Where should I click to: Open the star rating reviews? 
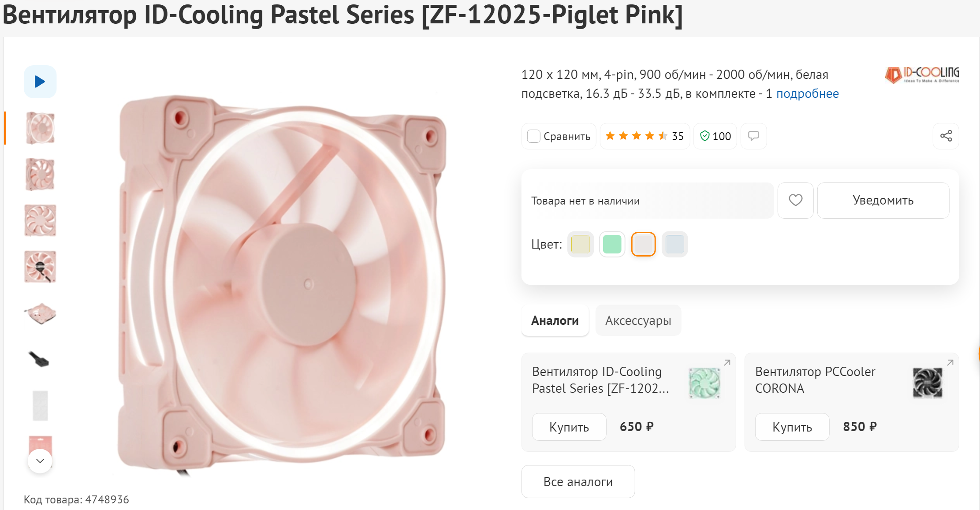click(645, 136)
